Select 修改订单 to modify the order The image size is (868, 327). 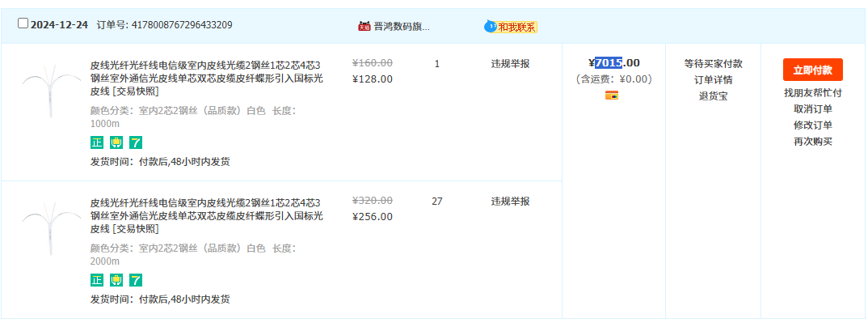click(812, 125)
